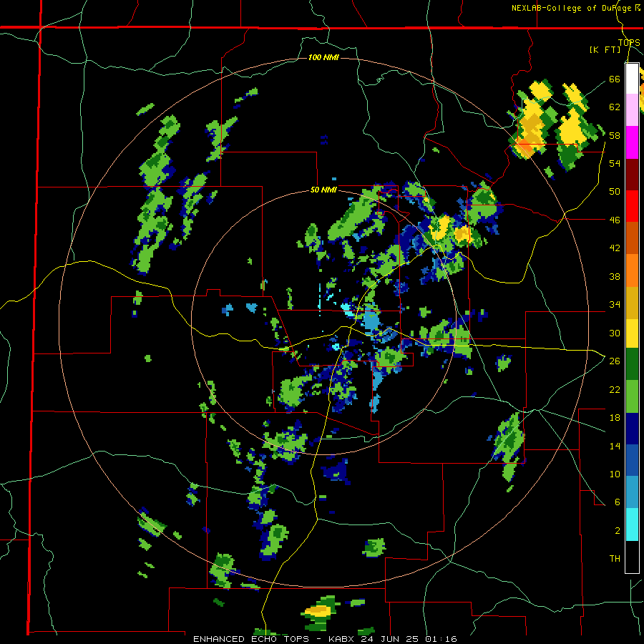Click the legend value 34
The image size is (644, 644).
click(x=615, y=305)
